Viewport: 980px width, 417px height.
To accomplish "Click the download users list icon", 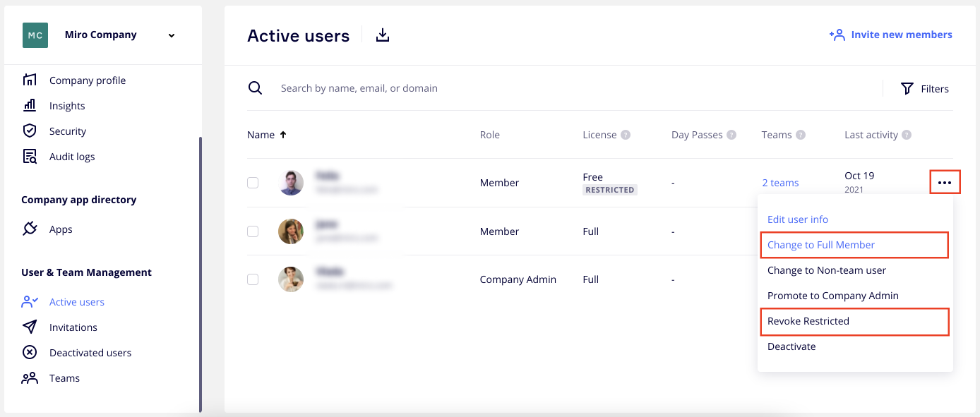I will pyautogui.click(x=382, y=35).
